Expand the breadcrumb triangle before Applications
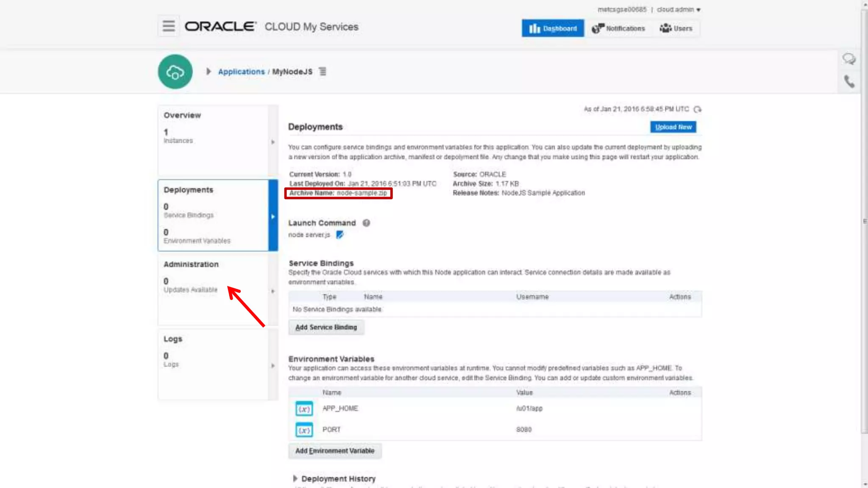Image resolution: width=868 pixels, height=488 pixels. click(x=208, y=72)
